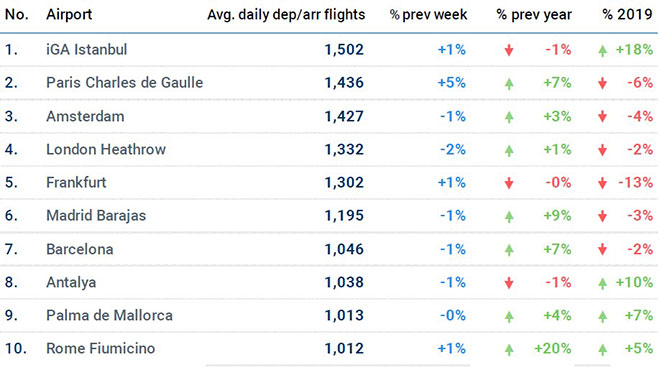Select the London Heathrow airport name
This screenshot has height=370, width=660.
point(106,149)
